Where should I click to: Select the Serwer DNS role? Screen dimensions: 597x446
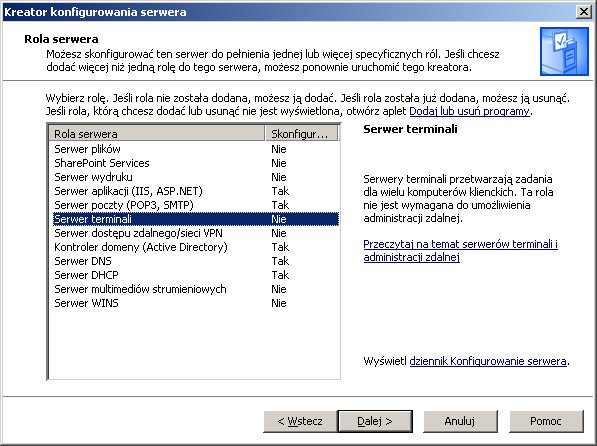196,261
